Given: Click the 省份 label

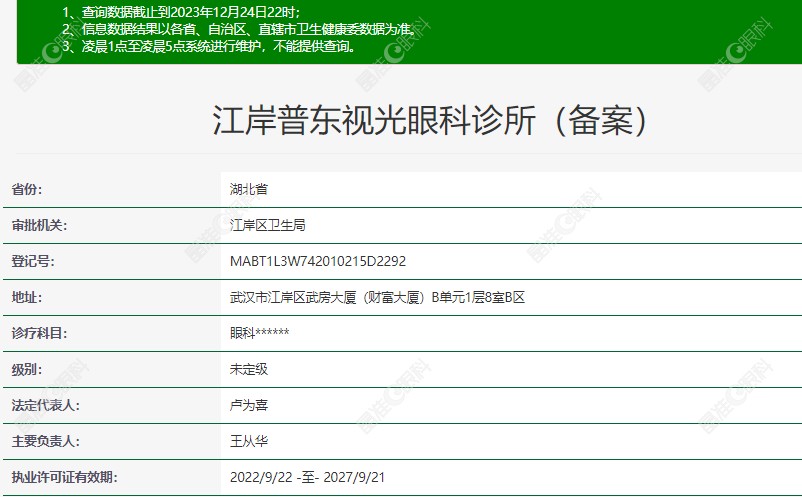Looking at the screenshot, I should 27,189.
